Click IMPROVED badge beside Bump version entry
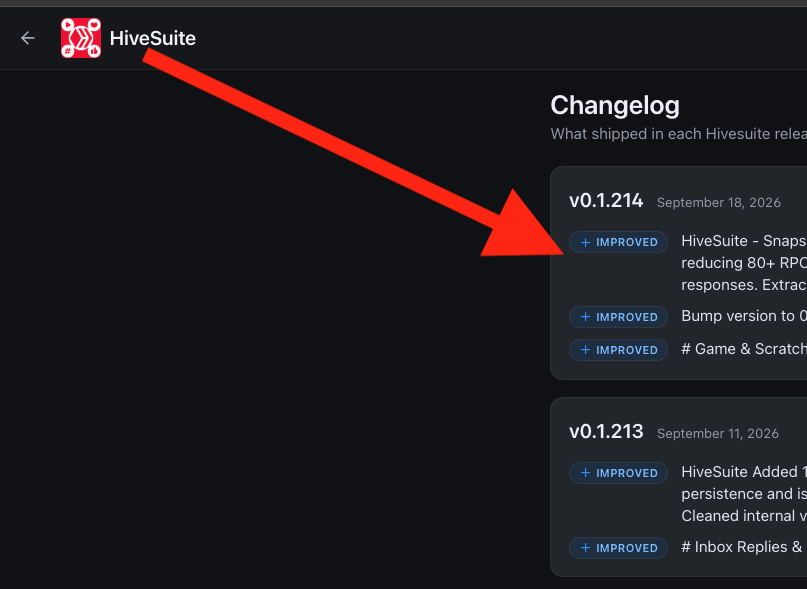807x589 pixels. pos(618,317)
